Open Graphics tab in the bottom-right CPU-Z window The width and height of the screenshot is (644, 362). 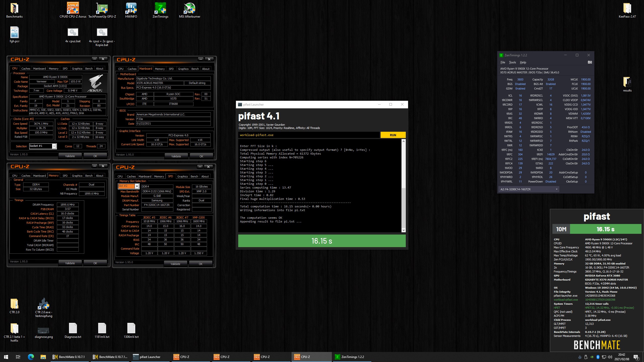click(182, 176)
